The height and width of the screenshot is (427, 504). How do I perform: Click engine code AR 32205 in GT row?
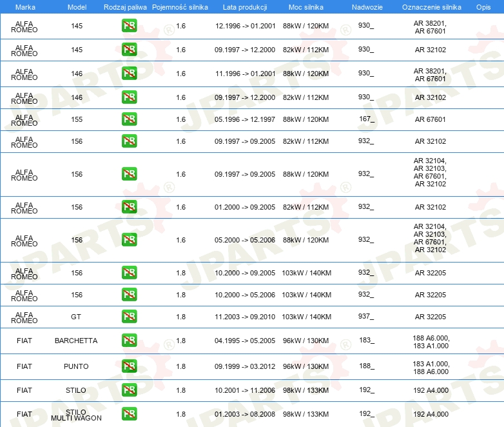(430, 317)
